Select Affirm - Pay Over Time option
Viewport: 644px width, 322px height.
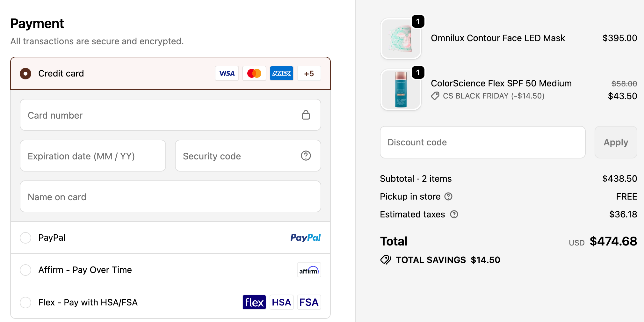tap(25, 270)
